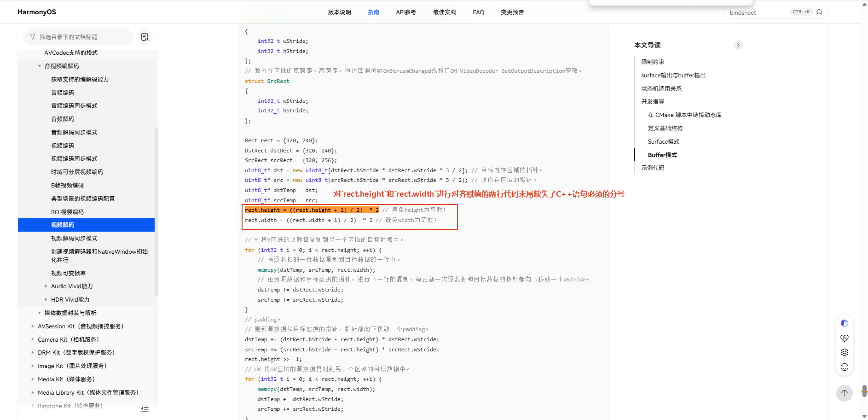Open the document list icon beside filter

(145, 37)
